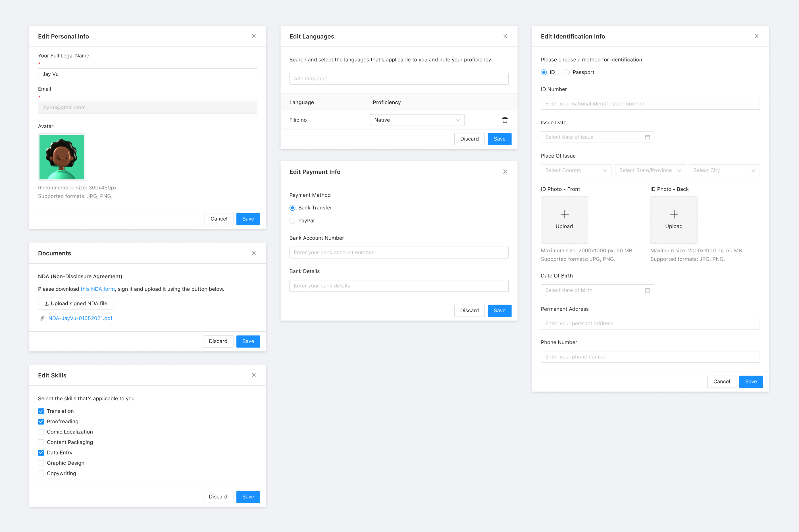The width and height of the screenshot is (799, 532).
Task: Click the paperclip icon beside NDA-JayVu pdf
Action: (42, 318)
